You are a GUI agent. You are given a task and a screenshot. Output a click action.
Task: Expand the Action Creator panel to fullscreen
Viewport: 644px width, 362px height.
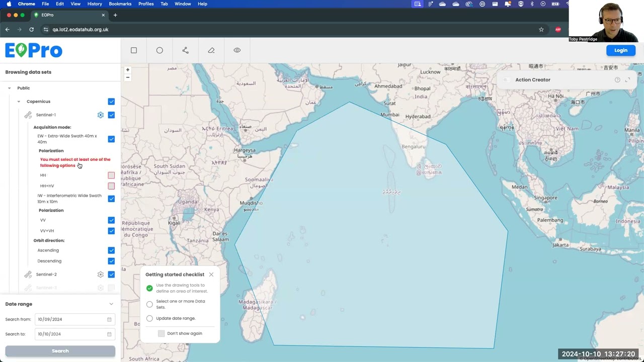627,80
